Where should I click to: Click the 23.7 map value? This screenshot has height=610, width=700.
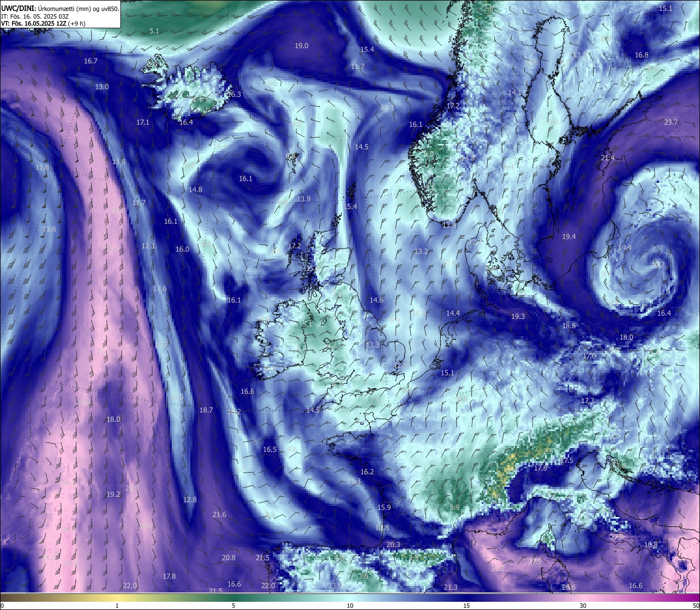pyautogui.click(x=670, y=123)
